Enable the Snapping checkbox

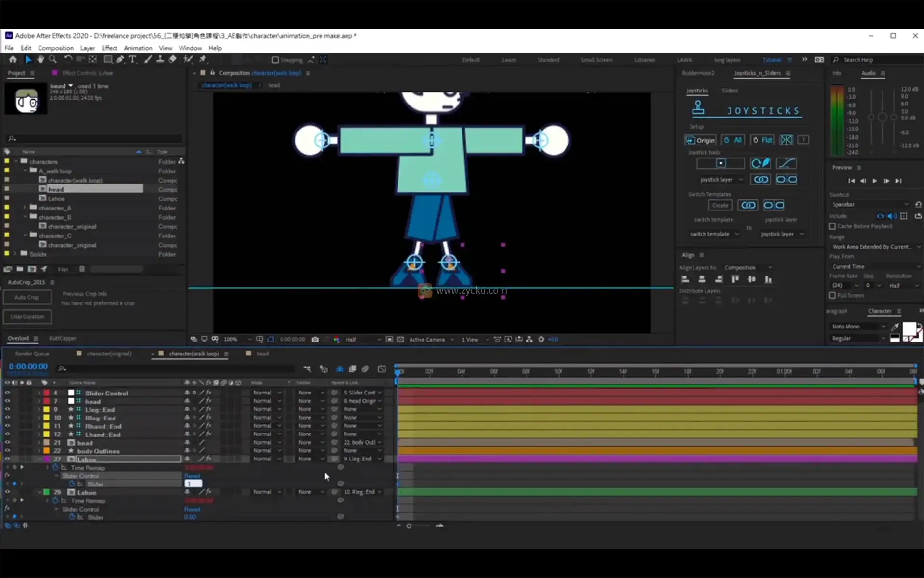[275, 60]
